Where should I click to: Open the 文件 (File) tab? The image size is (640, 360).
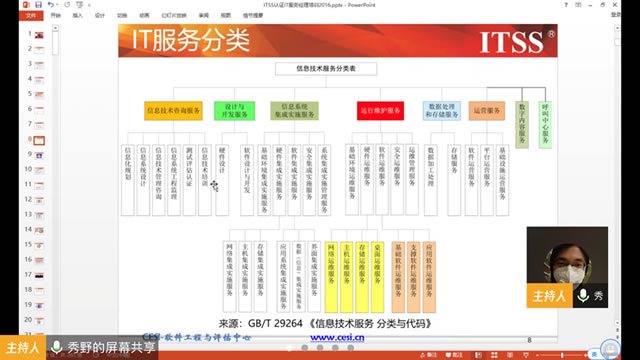(x=31, y=16)
